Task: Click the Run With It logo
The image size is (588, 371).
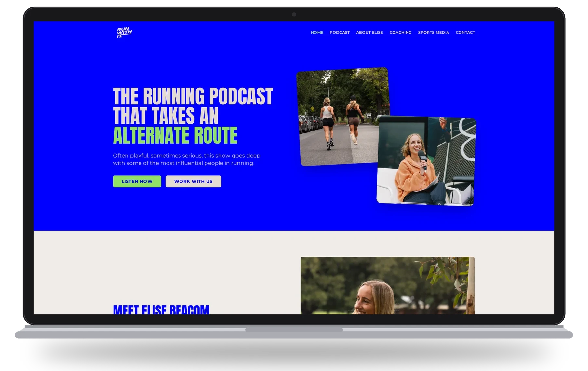Action: pos(124,32)
